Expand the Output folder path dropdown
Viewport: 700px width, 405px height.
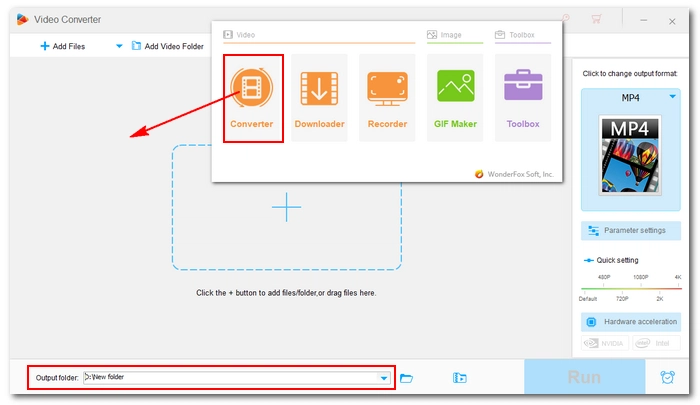tap(384, 378)
